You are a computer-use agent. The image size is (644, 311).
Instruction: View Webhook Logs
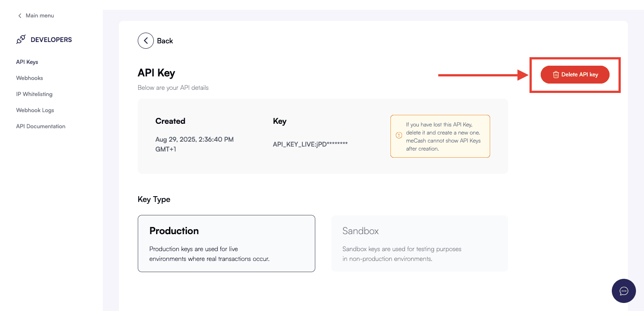coord(35,110)
